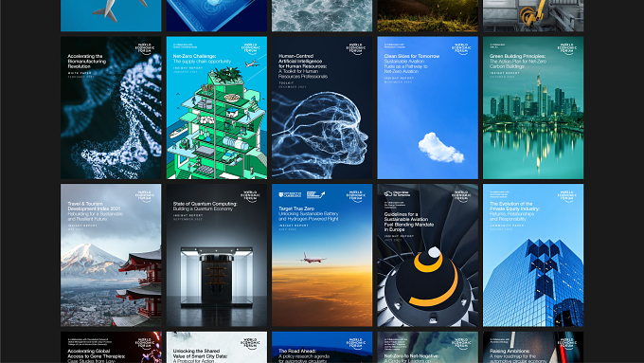Open the partial cover showing grassy ground

coord(427,15)
